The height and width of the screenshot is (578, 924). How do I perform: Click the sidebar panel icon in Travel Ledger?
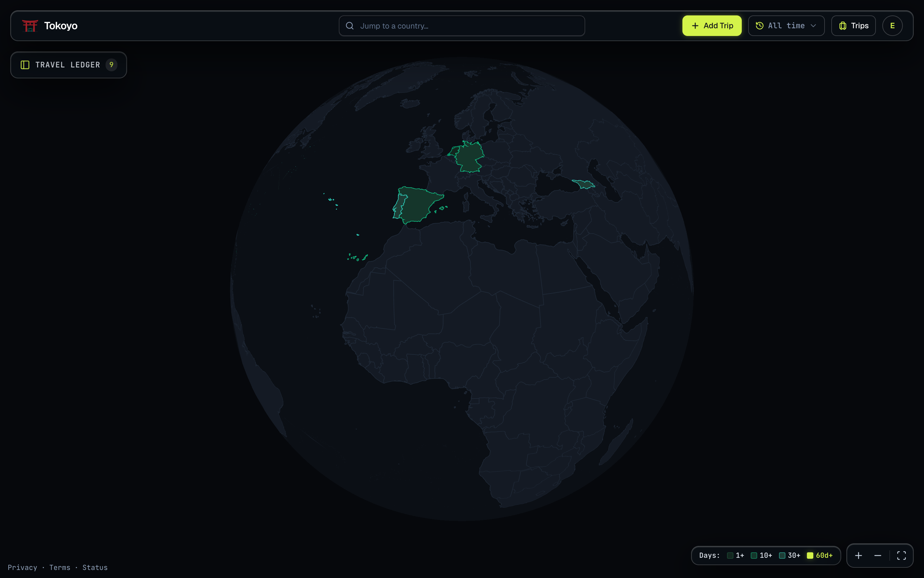[x=25, y=65]
